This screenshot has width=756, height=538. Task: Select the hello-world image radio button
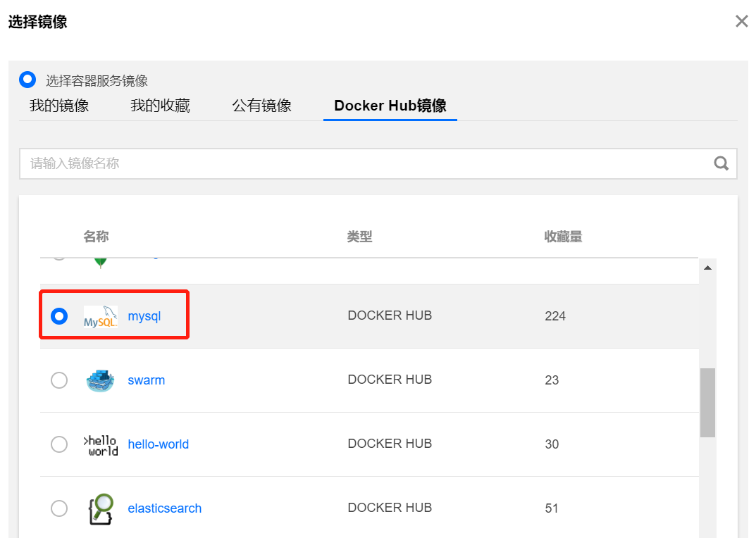point(59,444)
